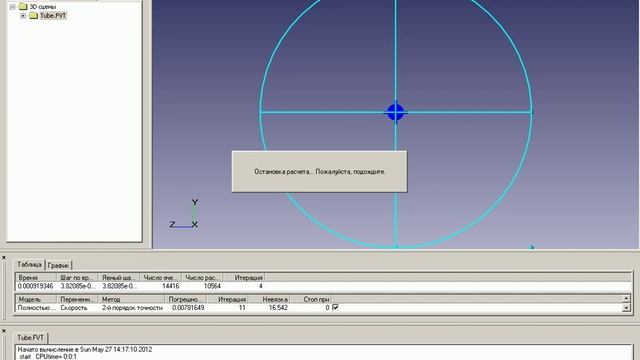Switch to the График tab
The width and height of the screenshot is (640, 360).
[58, 265]
